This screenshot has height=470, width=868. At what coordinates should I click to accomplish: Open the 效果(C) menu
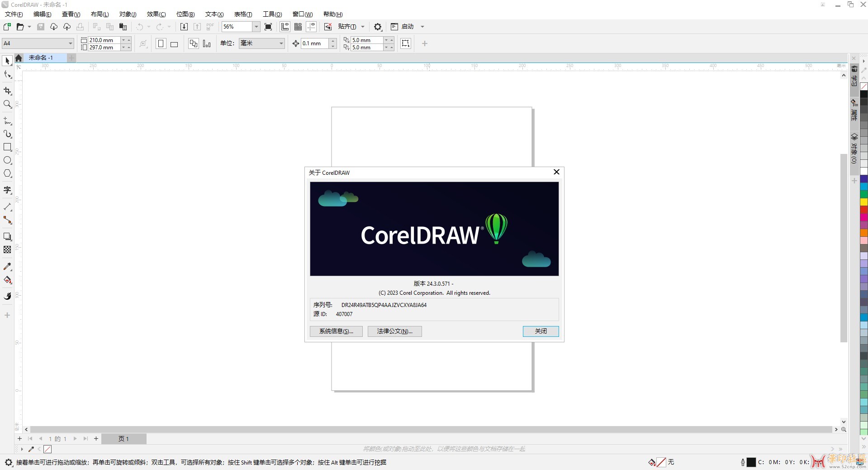point(156,14)
